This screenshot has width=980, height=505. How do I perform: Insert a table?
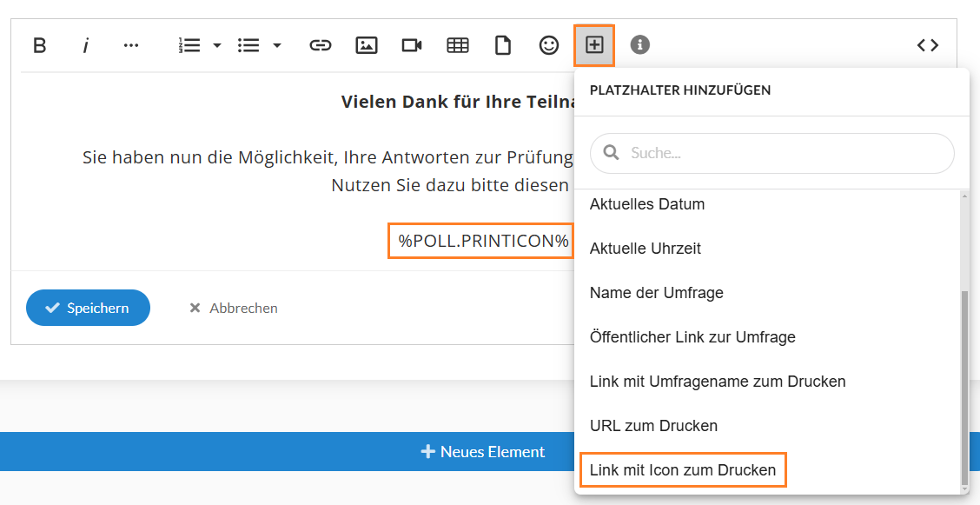(x=458, y=45)
